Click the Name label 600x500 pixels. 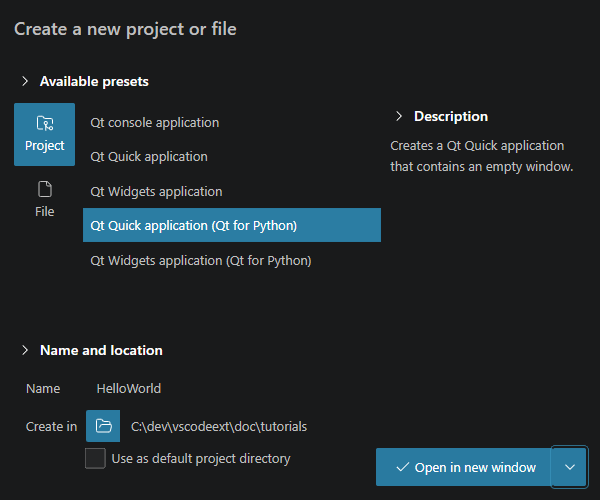point(43,389)
